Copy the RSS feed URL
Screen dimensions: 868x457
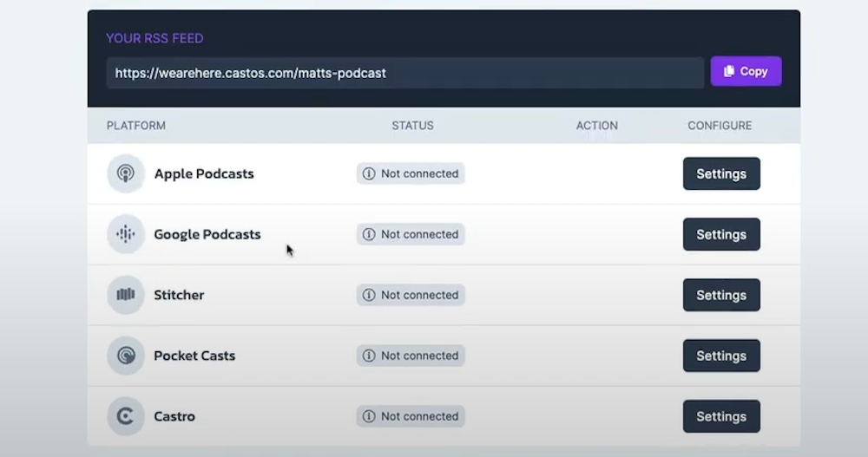click(746, 71)
